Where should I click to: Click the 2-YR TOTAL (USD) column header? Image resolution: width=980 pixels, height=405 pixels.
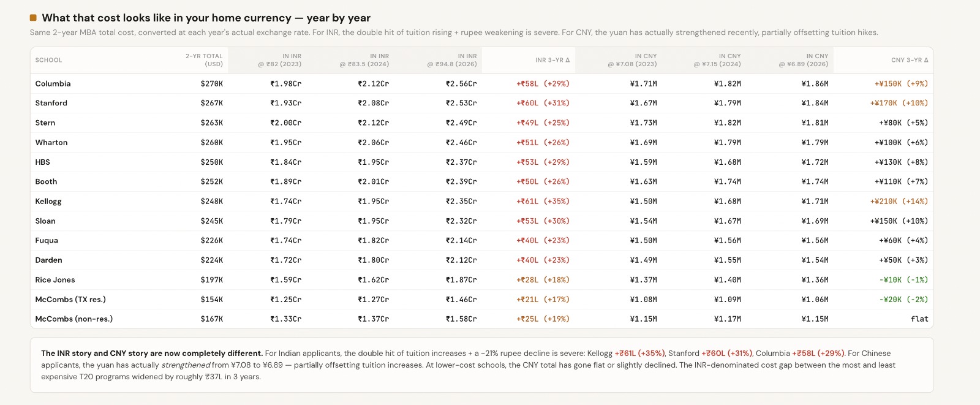[x=204, y=60]
